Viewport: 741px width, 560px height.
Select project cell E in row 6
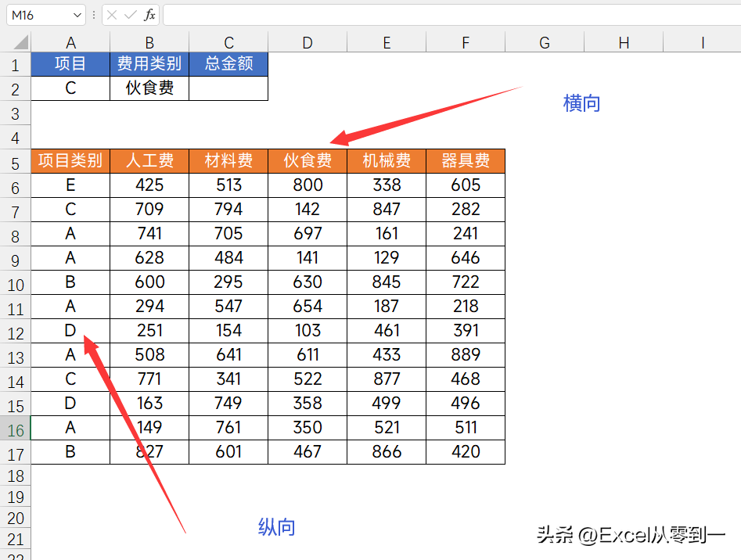[x=70, y=185]
